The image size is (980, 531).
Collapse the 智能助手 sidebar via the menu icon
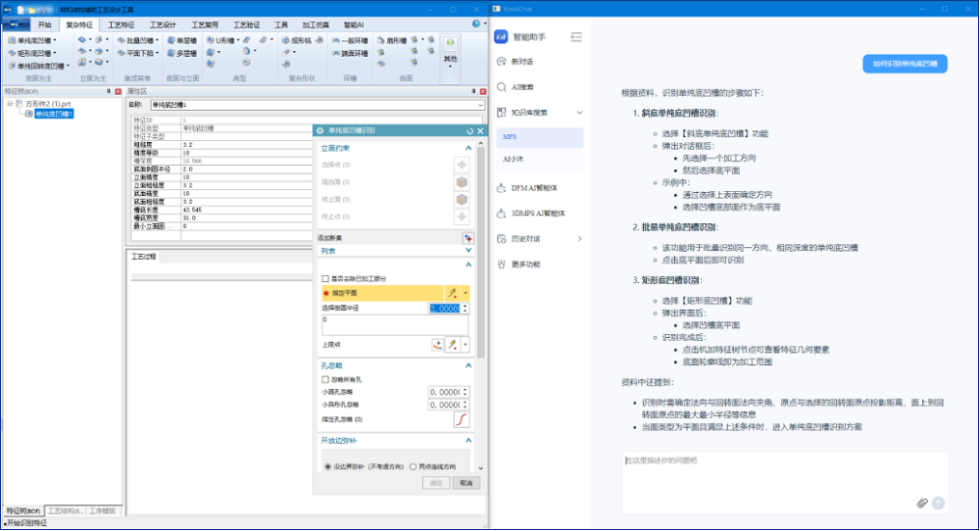pos(576,37)
